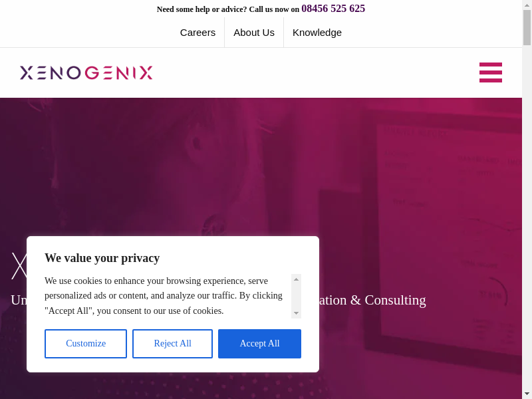The height and width of the screenshot is (399, 532).
Task: Click the white X emblem in hero
Action: (19, 265)
